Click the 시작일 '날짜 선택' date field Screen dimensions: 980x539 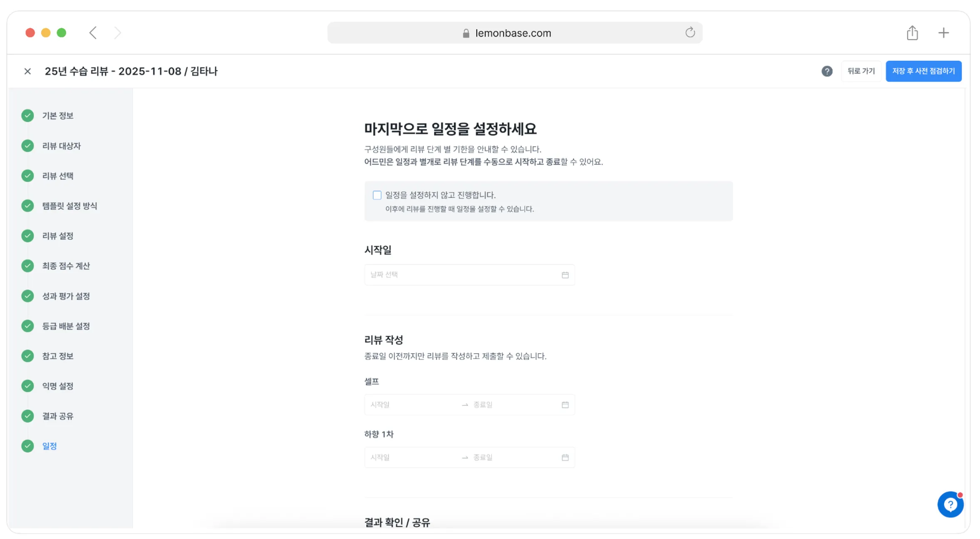(470, 275)
